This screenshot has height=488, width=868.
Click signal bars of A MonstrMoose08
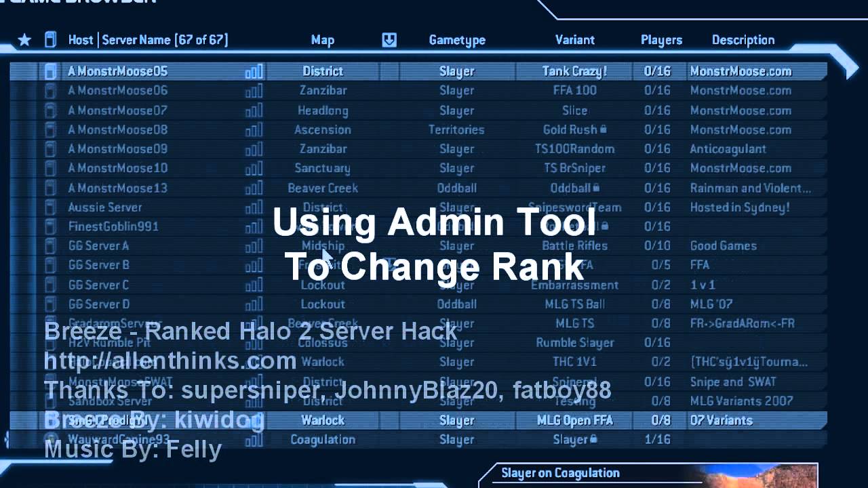[x=254, y=129]
